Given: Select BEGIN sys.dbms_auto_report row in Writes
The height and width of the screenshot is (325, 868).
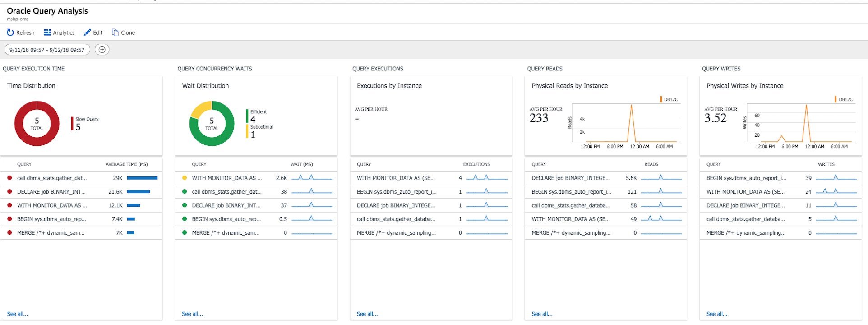Looking at the screenshot, I should point(746,178).
